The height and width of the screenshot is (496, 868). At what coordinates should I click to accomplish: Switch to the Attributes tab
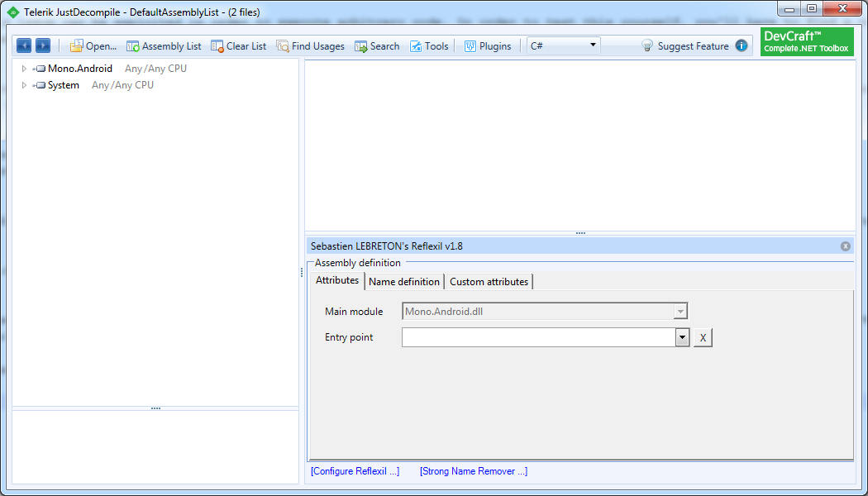337,281
